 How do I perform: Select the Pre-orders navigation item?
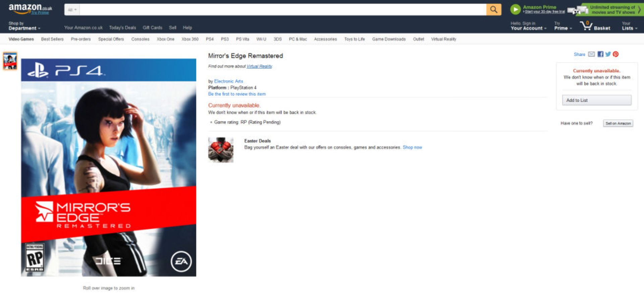[80, 39]
